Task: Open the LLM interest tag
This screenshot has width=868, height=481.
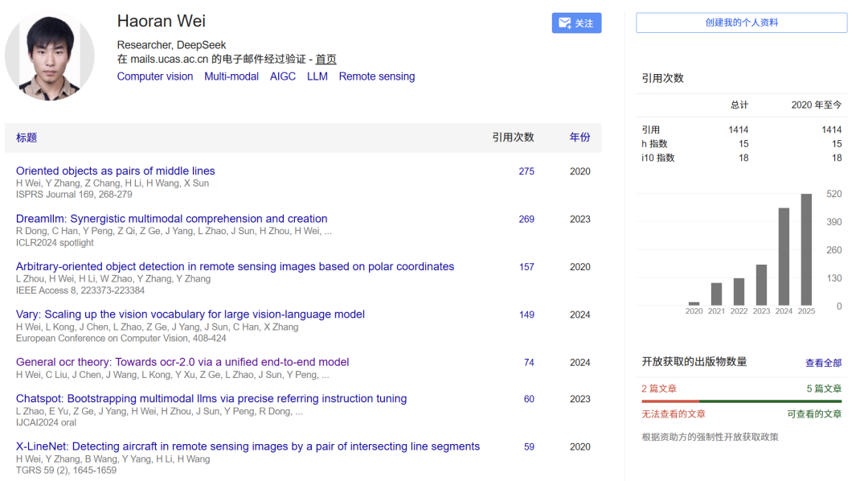Action: pos(317,76)
